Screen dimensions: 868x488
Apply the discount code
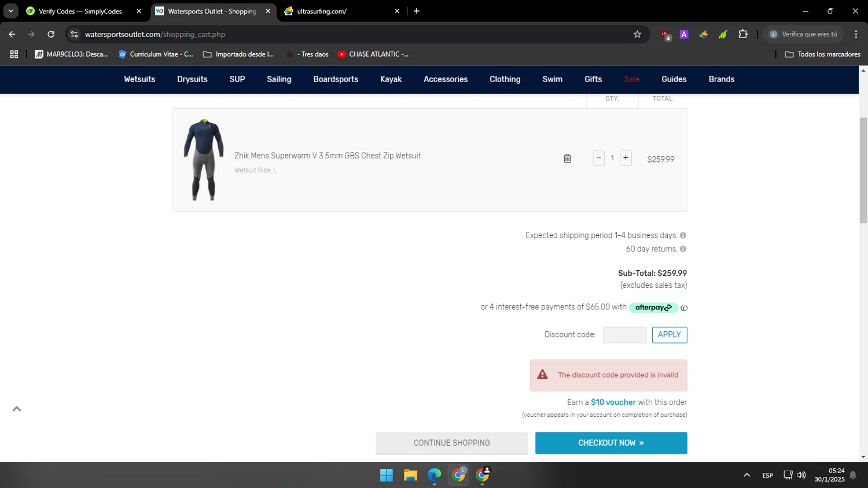pos(670,335)
